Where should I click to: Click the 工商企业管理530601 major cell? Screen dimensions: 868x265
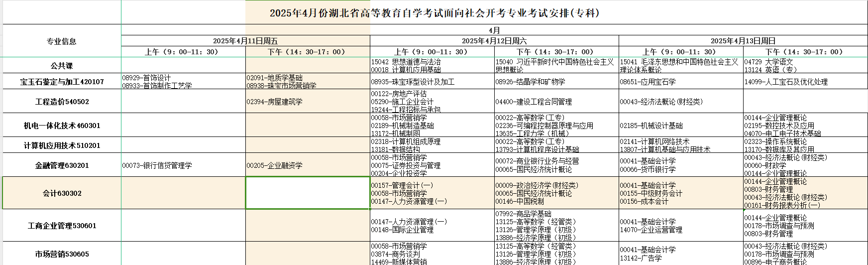[62, 226]
